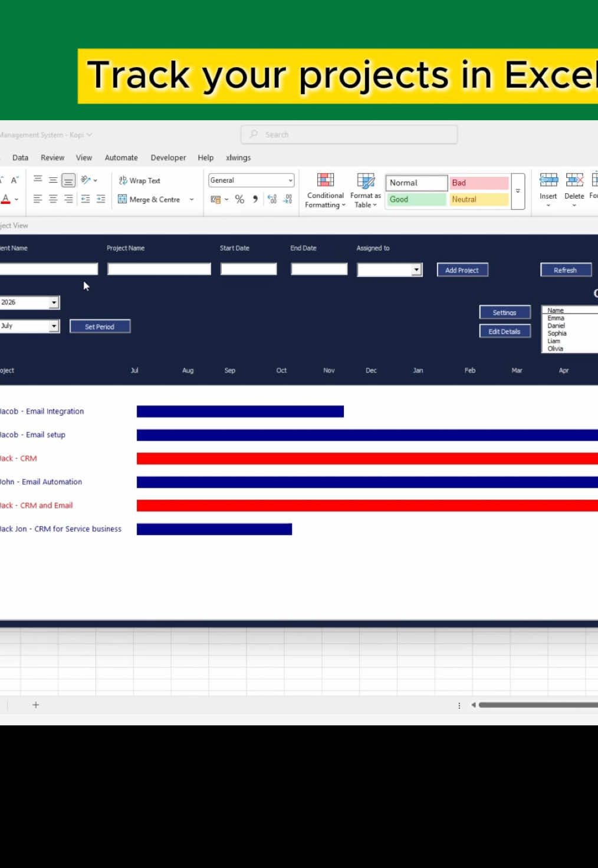The height and width of the screenshot is (868, 598).
Task: Open the General number format dropdown
Action: pyautogui.click(x=251, y=180)
